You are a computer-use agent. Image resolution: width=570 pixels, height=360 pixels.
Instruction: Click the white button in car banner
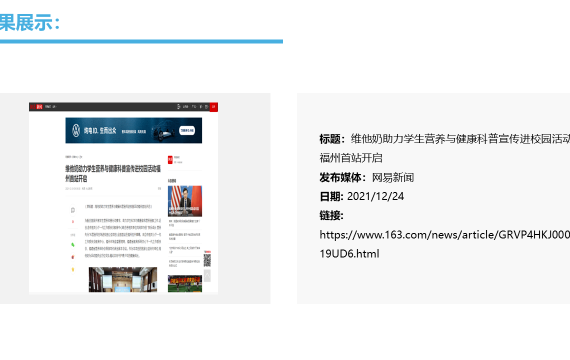pos(187,131)
